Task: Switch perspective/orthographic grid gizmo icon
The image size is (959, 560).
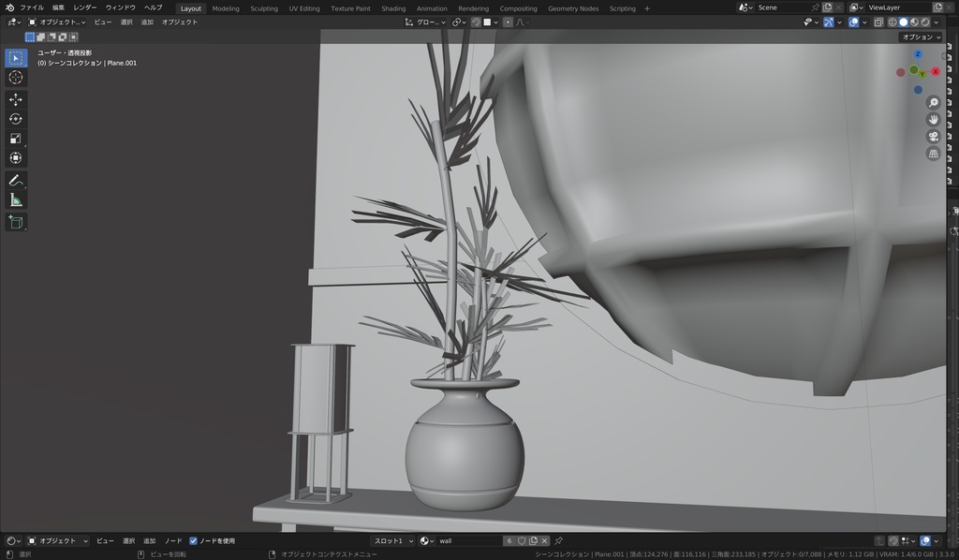Action: coord(934,155)
